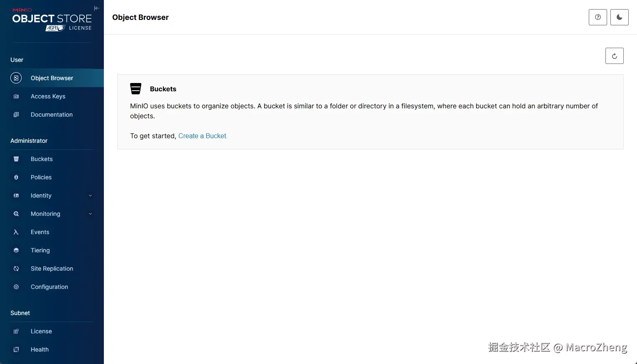Screen dimensions: 637x364
Task: Click the Events lambda icon
Action: [16, 232]
